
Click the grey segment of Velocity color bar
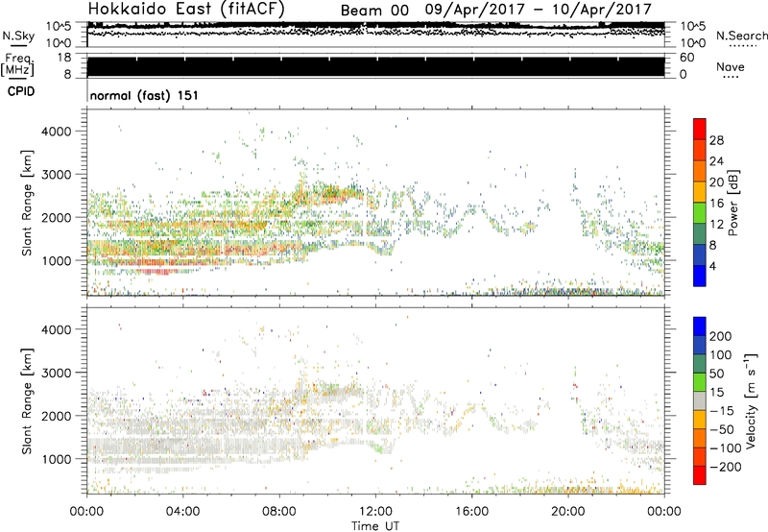[x=700, y=401]
